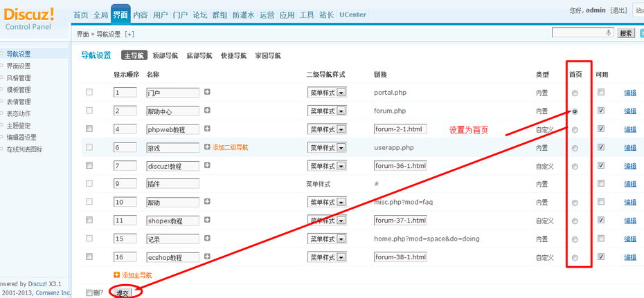Click display order field with value 16
Screen dimensions: 644x298
[x=125, y=257]
